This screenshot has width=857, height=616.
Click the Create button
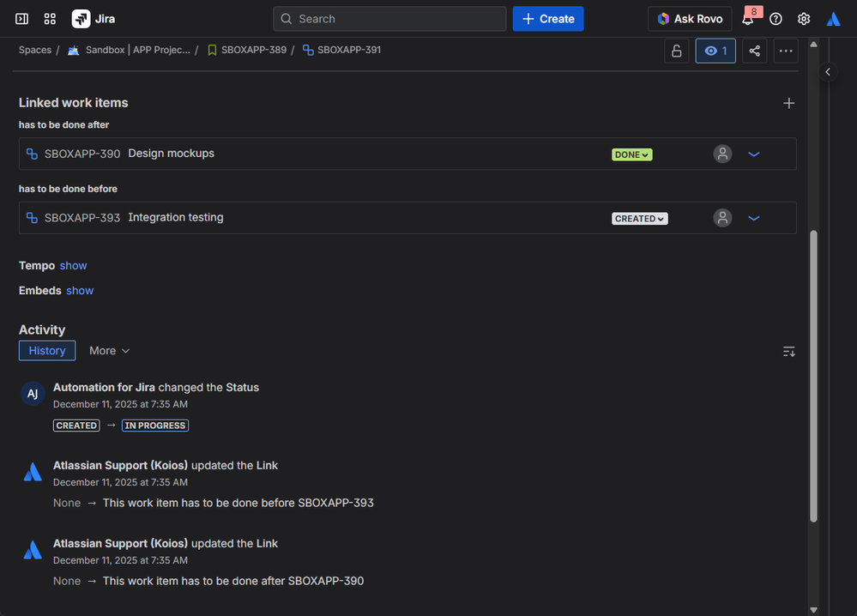(548, 19)
